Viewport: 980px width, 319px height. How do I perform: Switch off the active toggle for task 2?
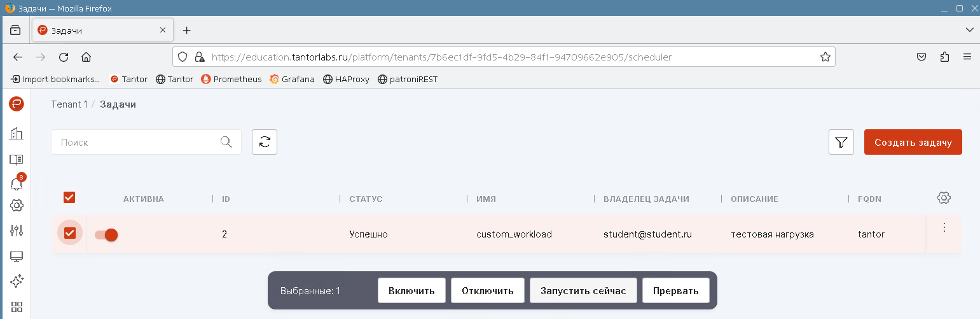(106, 235)
